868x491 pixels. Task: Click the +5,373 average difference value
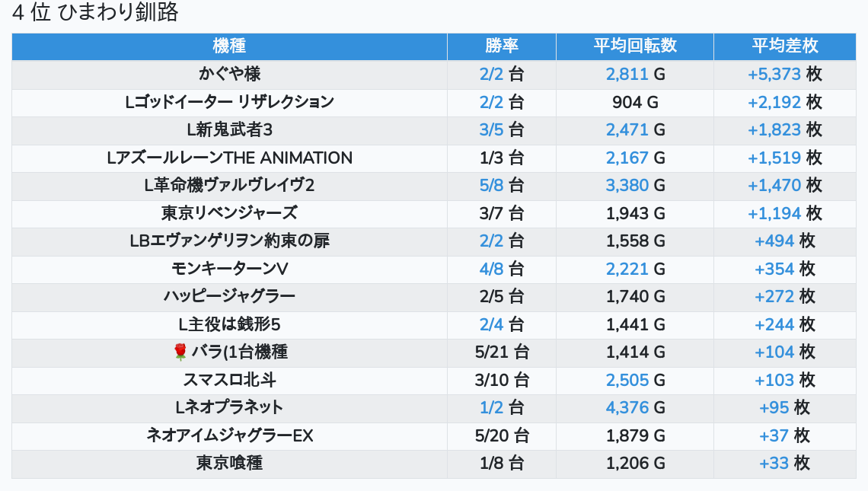click(x=774, y=74)
